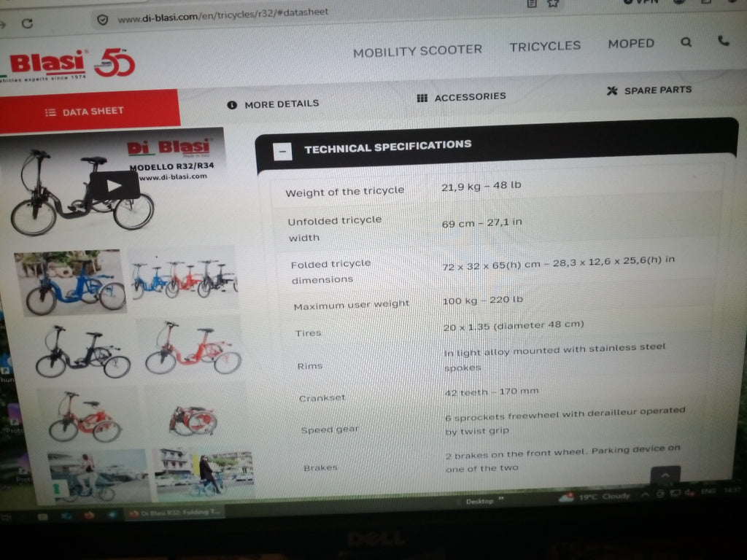Viewport: 747px width, 560px height.
Task: Select the Data Sheet tab
Action: (89, 111)
